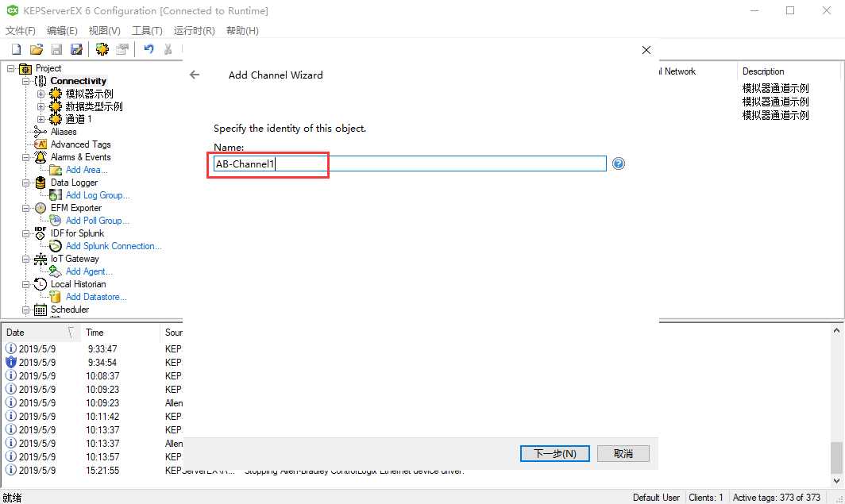Expand the 模拟器示例 channel
Viewport: 845px width, 504px height.
click(x=41, y=94)
